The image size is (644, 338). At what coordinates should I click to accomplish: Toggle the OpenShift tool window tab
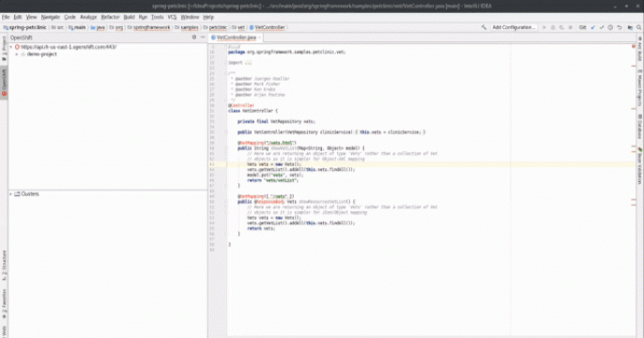(x=4, y=83)
